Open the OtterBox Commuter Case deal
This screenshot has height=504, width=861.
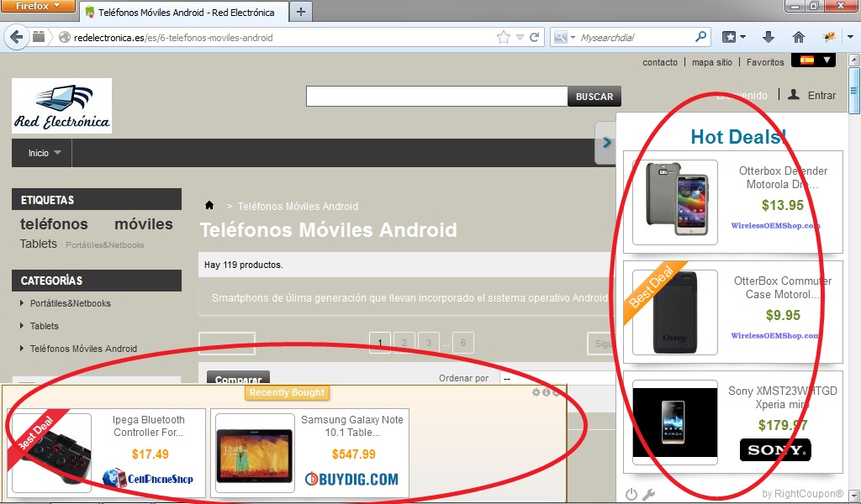[x=732, y=312]
